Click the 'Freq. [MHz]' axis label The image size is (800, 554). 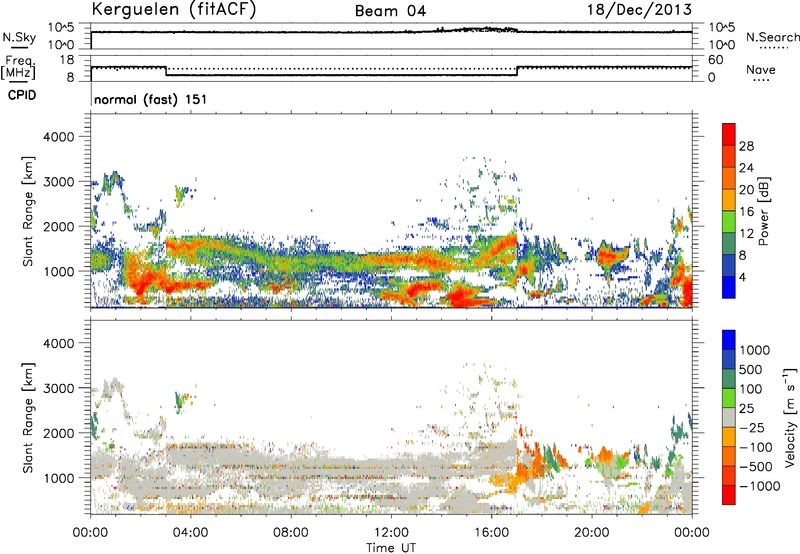click(18, 68)
